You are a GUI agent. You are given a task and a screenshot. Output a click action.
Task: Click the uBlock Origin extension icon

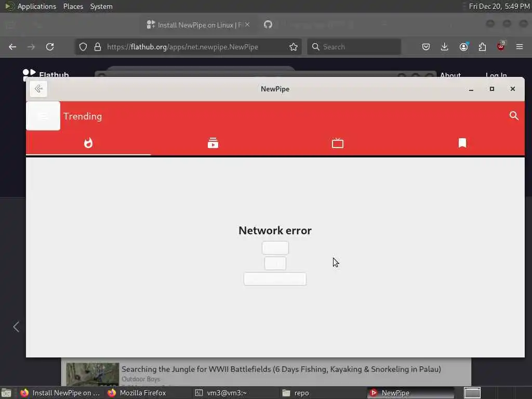tap(501, 46)
